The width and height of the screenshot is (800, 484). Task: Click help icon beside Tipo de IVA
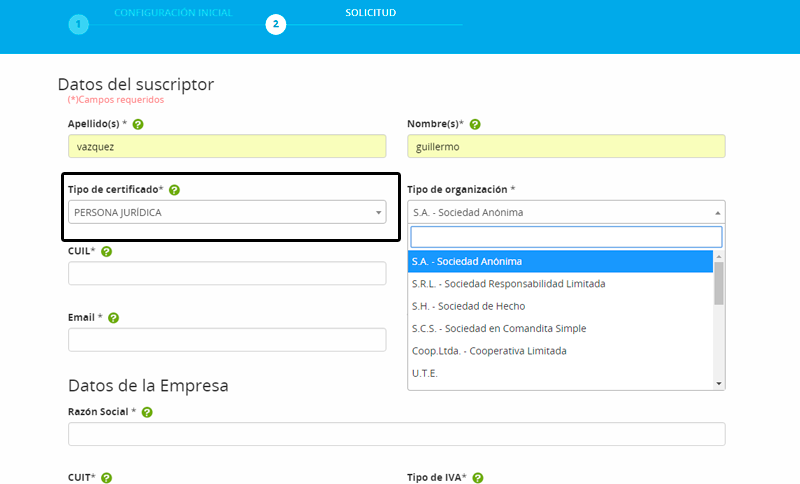(x=478, y=478)
